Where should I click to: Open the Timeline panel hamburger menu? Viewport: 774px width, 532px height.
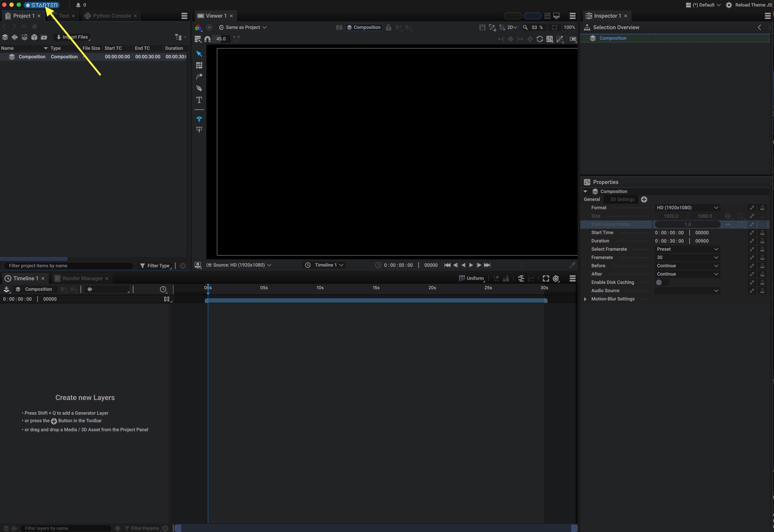coord(572,278)
